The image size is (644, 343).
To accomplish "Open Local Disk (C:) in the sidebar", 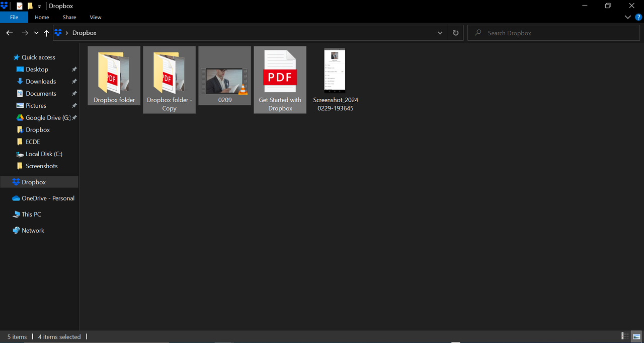I will point(44,154).
